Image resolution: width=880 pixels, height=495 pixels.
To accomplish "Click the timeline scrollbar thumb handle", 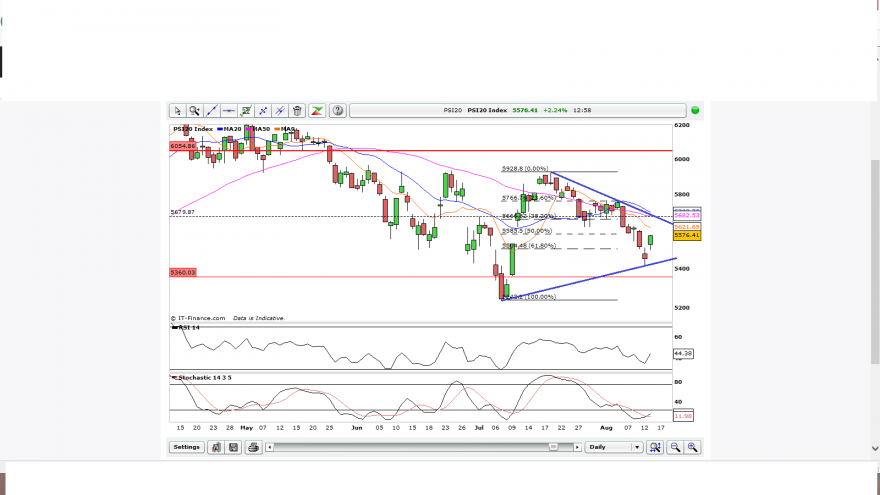I will click(553, 447).
